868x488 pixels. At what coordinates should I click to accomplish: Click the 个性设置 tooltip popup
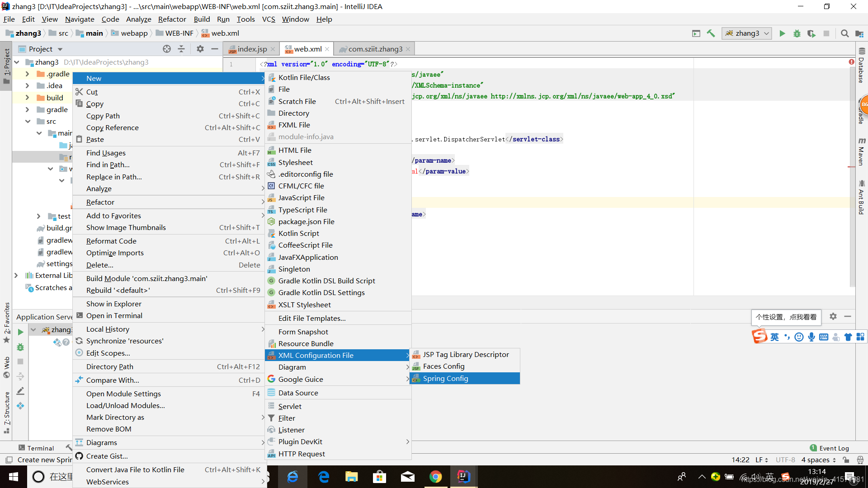pos(786,317)
